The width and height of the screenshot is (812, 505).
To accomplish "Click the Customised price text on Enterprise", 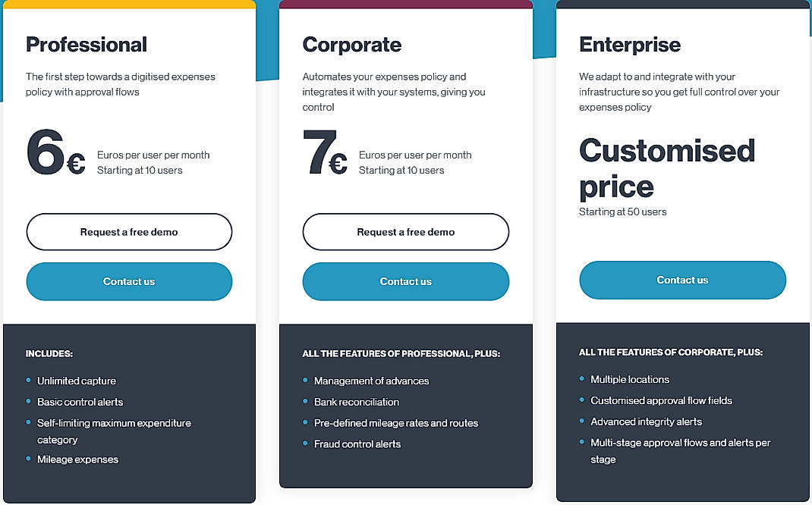I will coord(666,168).
